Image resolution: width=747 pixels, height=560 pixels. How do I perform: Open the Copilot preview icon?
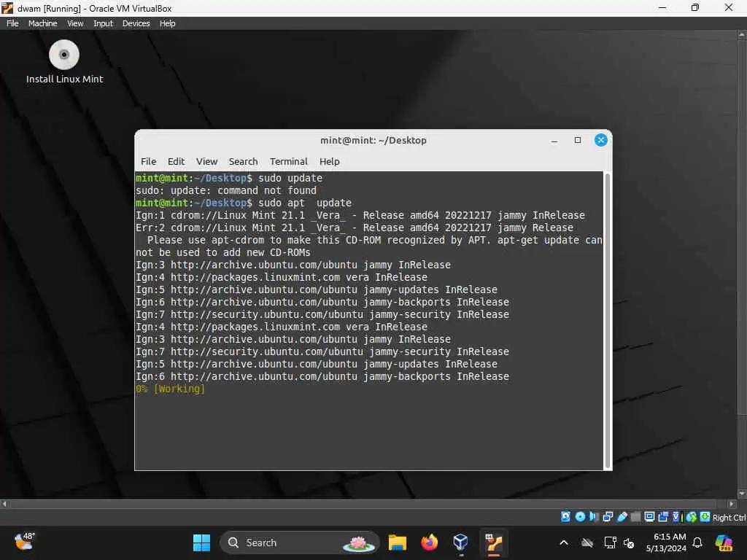point(724,542)
